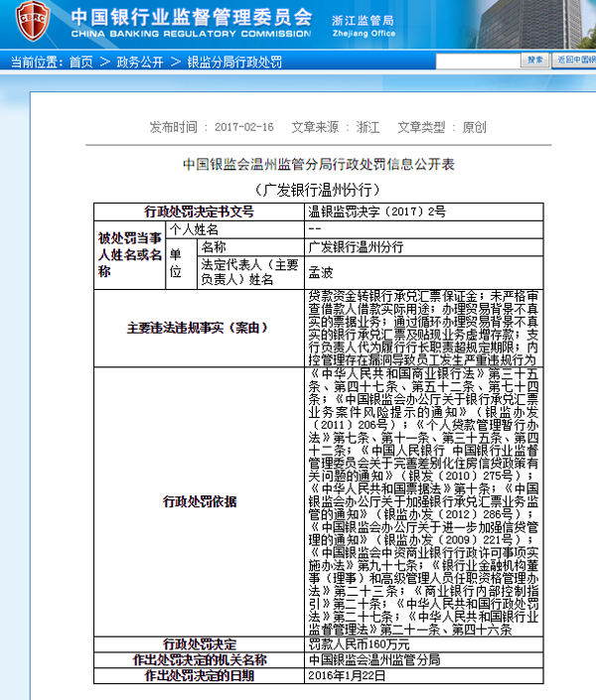Screen dimensions: 596x700
Task: Select unit name 广发银行温州分行 in table
Action: pos(356,247)
